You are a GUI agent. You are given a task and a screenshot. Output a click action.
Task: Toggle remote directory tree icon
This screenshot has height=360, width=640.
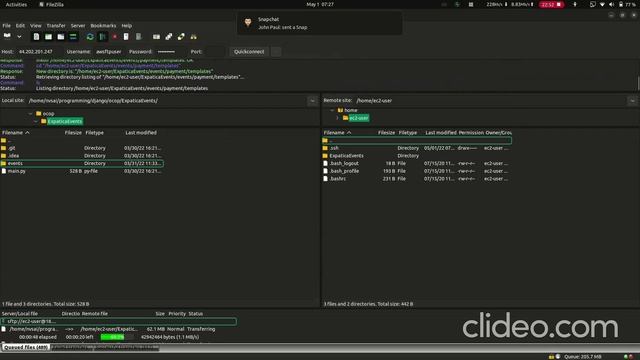click(60, 37)
